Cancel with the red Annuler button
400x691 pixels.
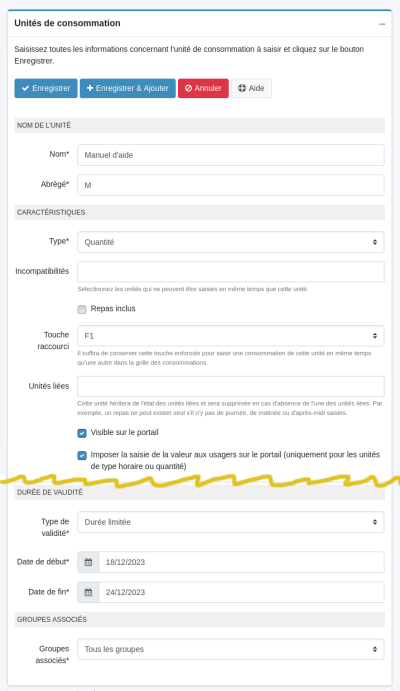[203, 88]
